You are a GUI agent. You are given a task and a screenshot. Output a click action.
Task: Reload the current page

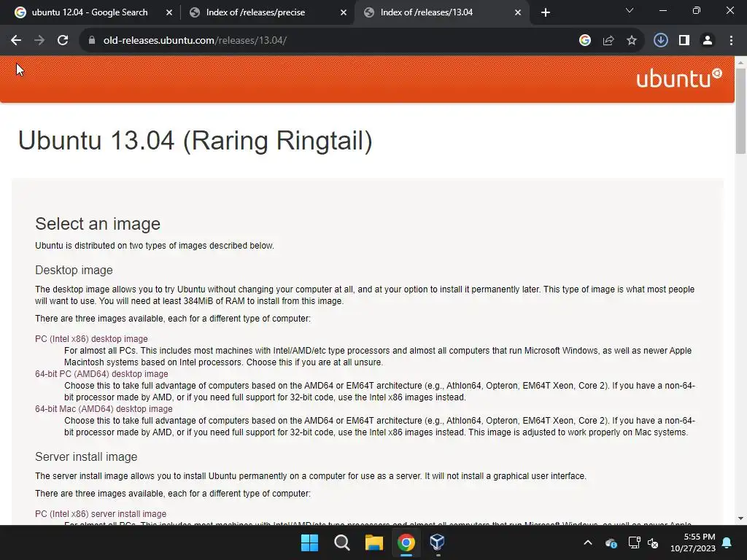pos(63,41)
